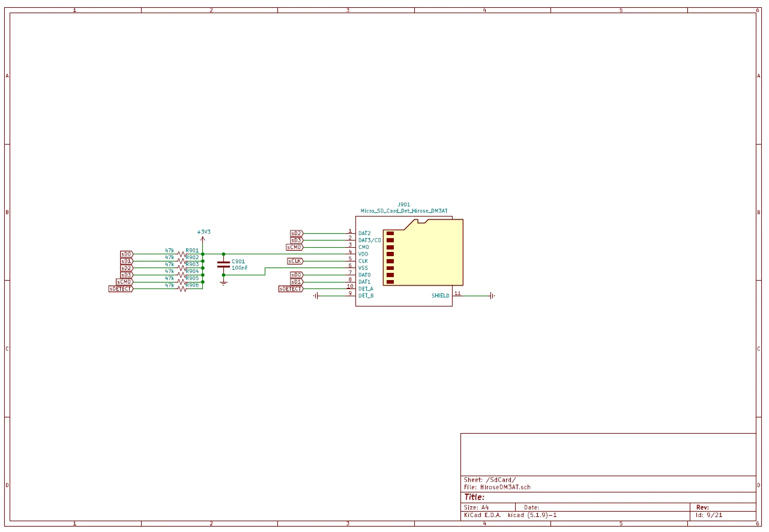Select the Micro_SD_Card_Det_Hirose_DM3AT value text

coord(404,211)
